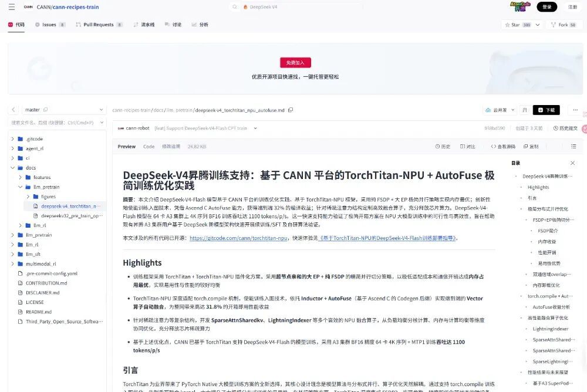This screenshot has width=587, height=392.
Task: Click 历史 history in file toolbar
Action: [443, 146]
